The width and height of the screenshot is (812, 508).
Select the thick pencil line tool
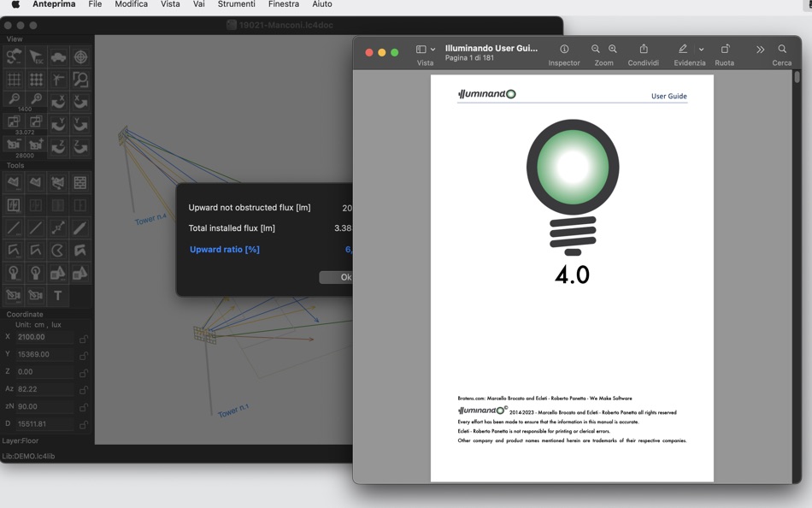[x=80, y=227]
